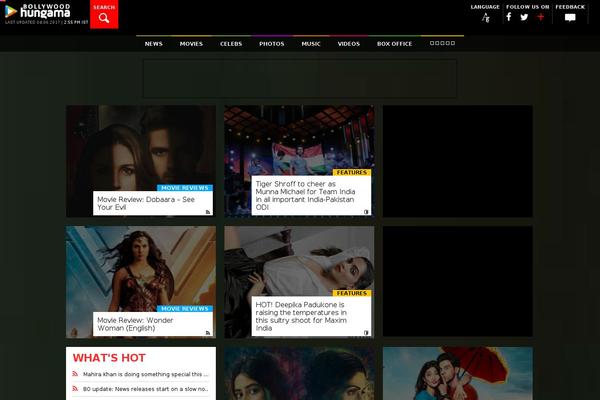Click Features tag on Deepika Padukone card

[x=352, y=293]
